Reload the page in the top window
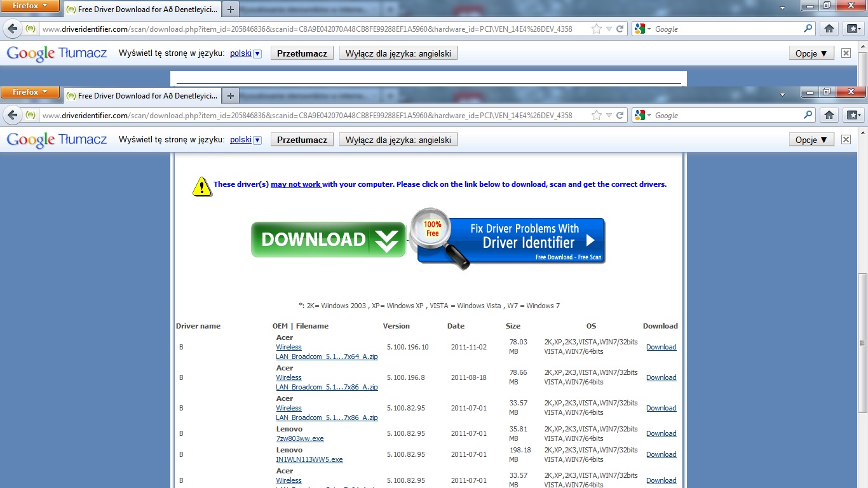The width and height of the screenshot is (868, 488). click(x=620, y=29)
